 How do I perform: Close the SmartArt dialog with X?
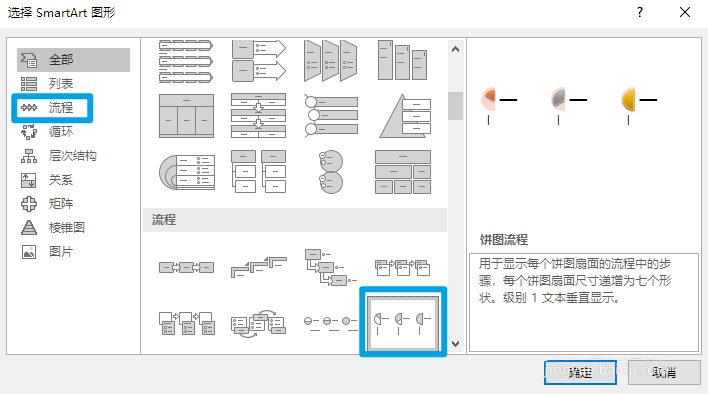click(685, 12)
